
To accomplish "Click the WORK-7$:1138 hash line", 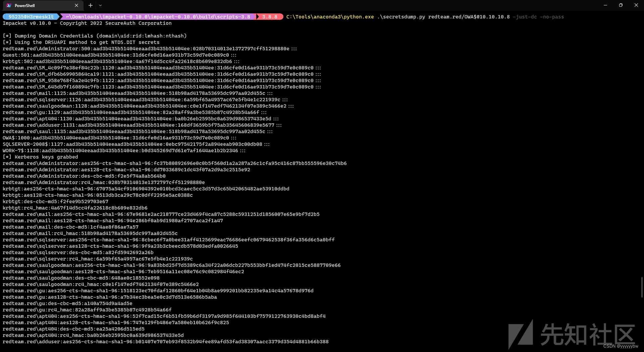I will [x=124, y=151].
